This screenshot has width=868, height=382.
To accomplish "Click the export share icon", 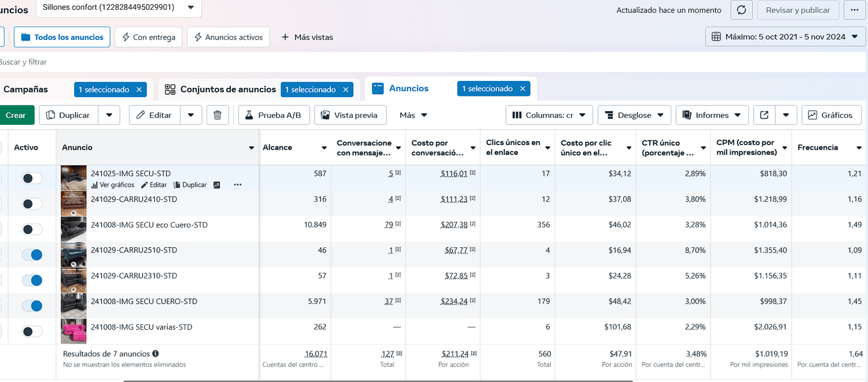I will [764, 115].
